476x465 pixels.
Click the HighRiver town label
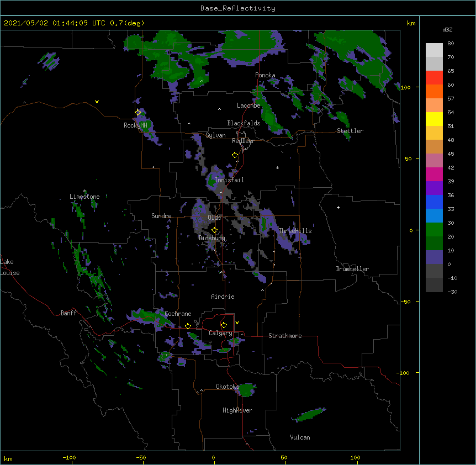pos(237,410)
